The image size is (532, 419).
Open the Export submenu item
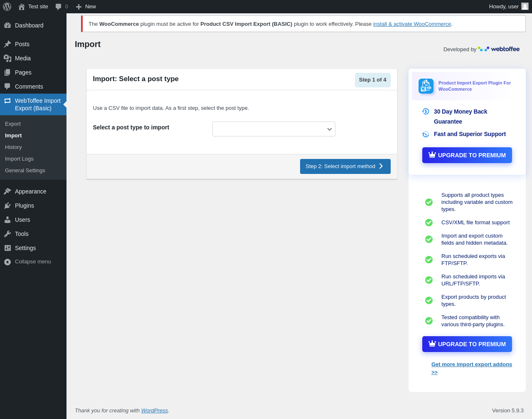pos(13,124)
